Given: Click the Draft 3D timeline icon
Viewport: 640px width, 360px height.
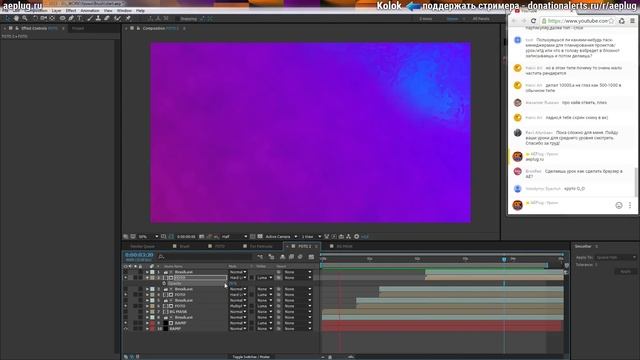Looking at the screenshot, I should coord(271,257).
